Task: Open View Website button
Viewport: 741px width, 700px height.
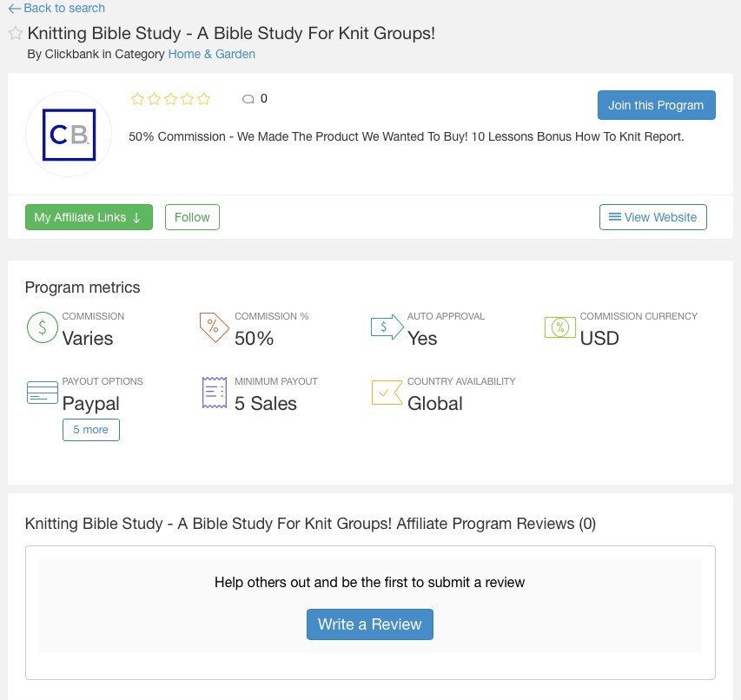Action: coord(653,217)
